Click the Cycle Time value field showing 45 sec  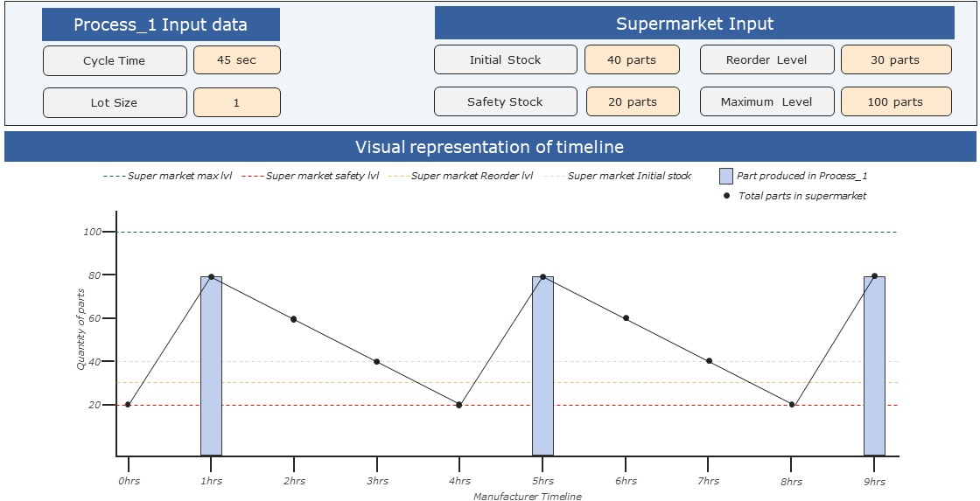[236, 60]
